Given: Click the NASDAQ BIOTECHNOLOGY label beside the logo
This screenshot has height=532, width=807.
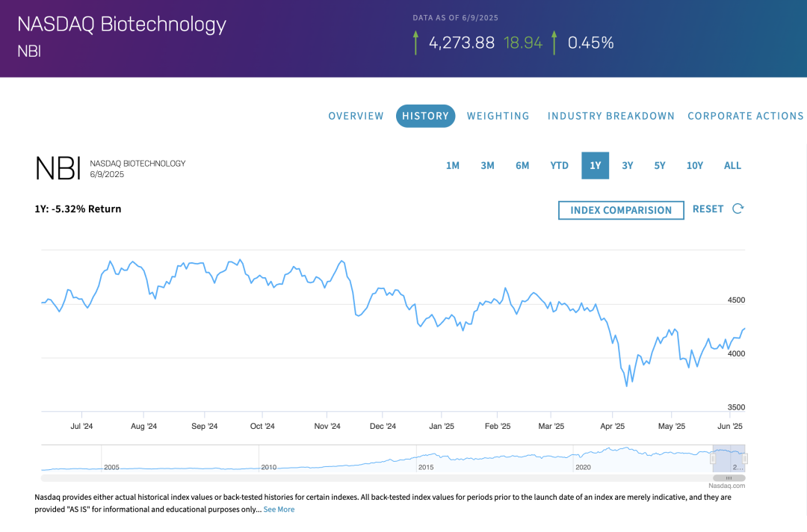Looking at the screenshot, I should point(138,164).
